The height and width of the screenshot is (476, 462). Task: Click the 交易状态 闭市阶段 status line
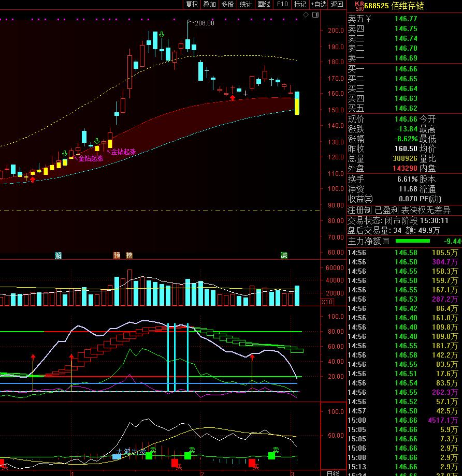point(398,220)
